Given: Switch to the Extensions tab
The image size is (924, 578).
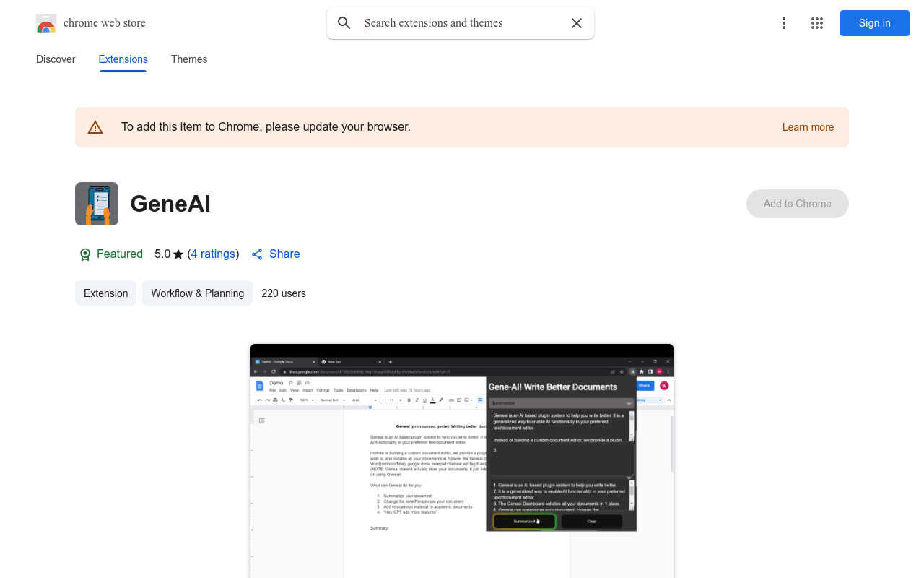Looking at the screenshot, I should tap(123, 59).
